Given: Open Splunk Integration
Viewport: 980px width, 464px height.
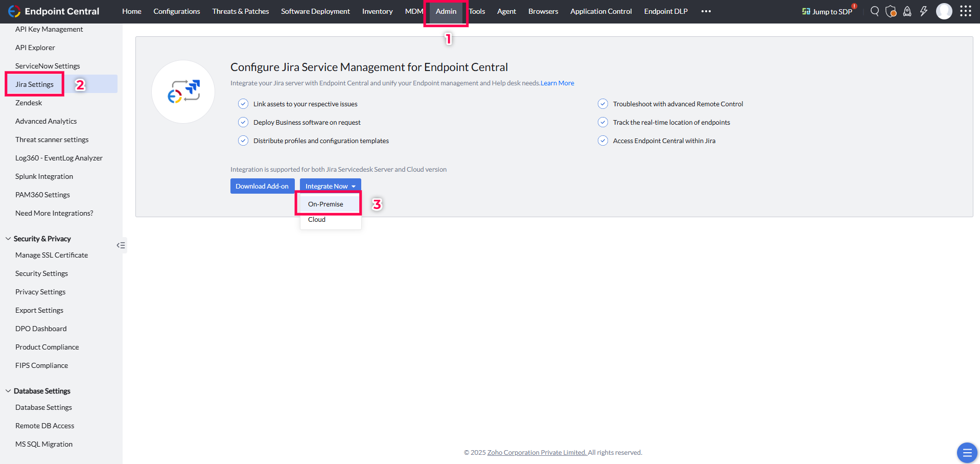Looking at the screenshot, I should coord(44,176).
